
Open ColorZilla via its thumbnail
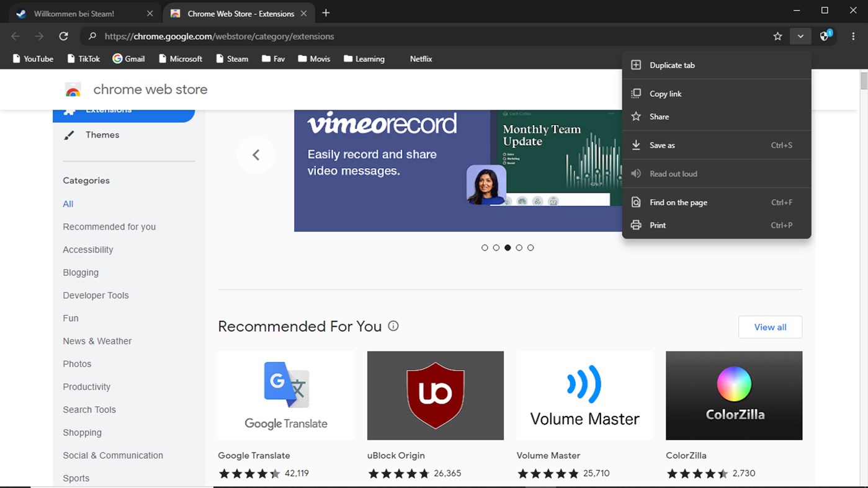pyautogui.click(x=734, y=395)
